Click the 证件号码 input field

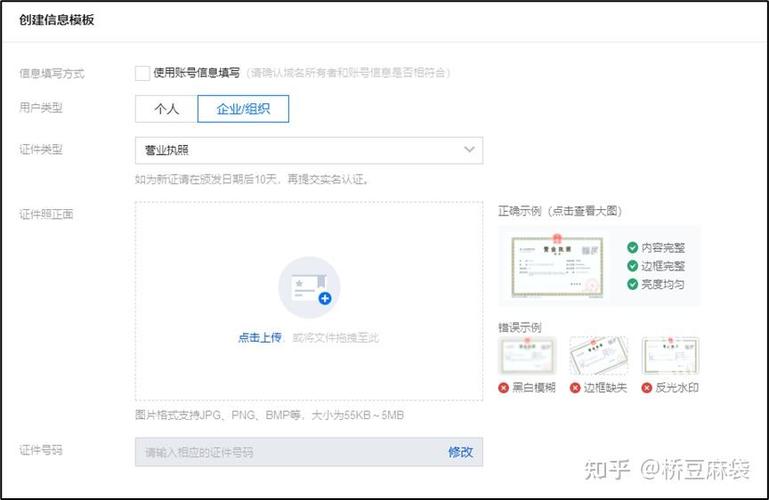click(285, 452)
